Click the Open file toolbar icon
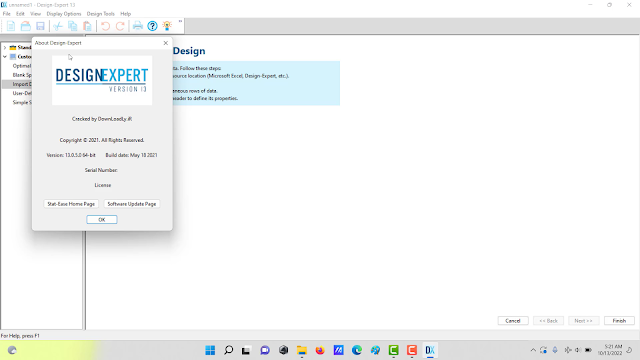This screenshot has height=360, width=640. (x=26, y=26)
